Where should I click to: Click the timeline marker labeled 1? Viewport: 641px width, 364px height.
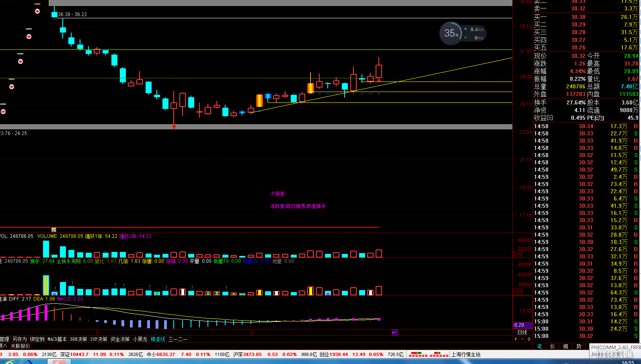coord(98,332)
